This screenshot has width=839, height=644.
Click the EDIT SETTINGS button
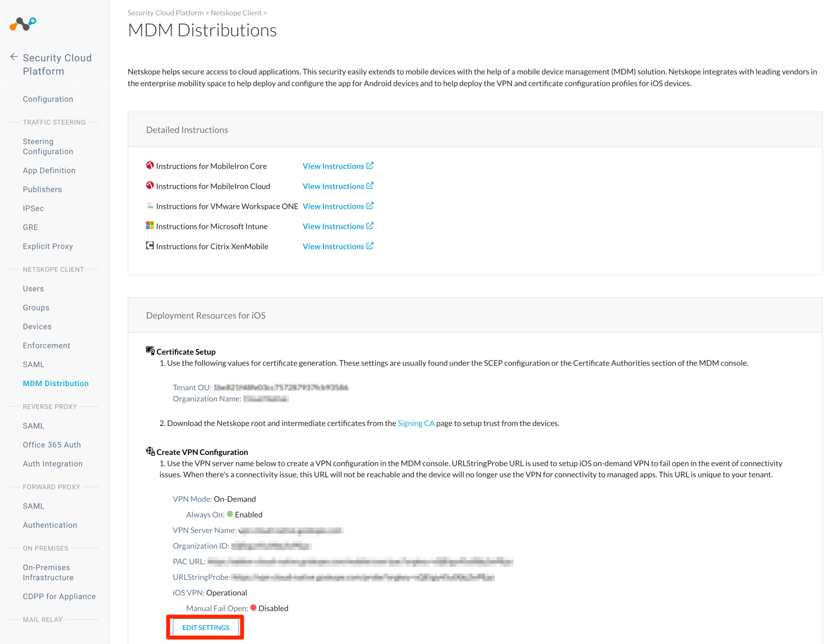point(205,627)
